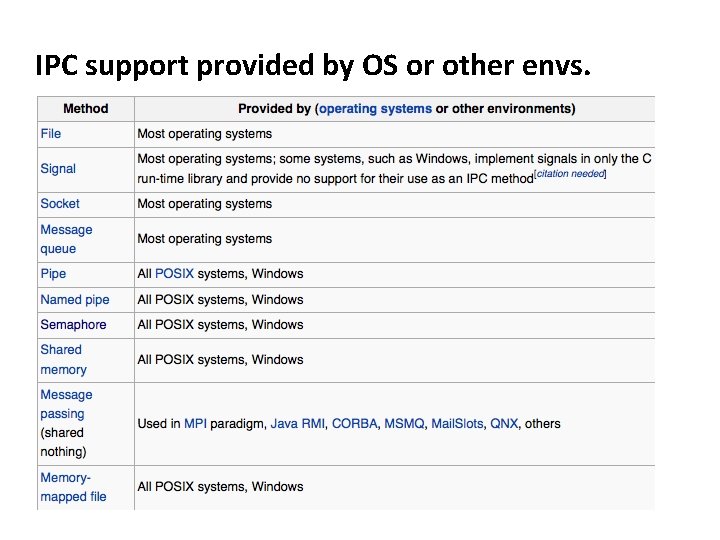The image size is (720, 540).
Task: Click the QNX link
Action: pos(504,423)
